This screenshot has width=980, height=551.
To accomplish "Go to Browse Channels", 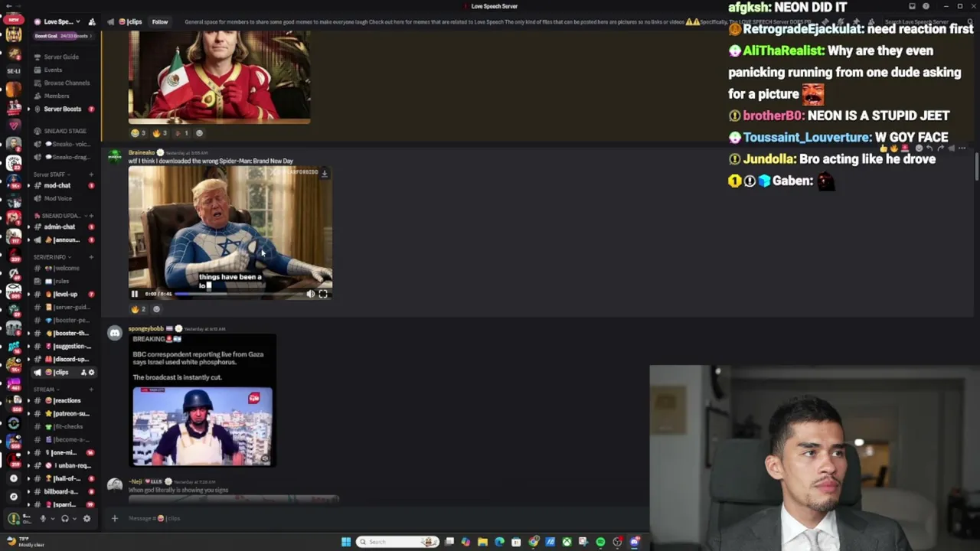I will point(67,83).
